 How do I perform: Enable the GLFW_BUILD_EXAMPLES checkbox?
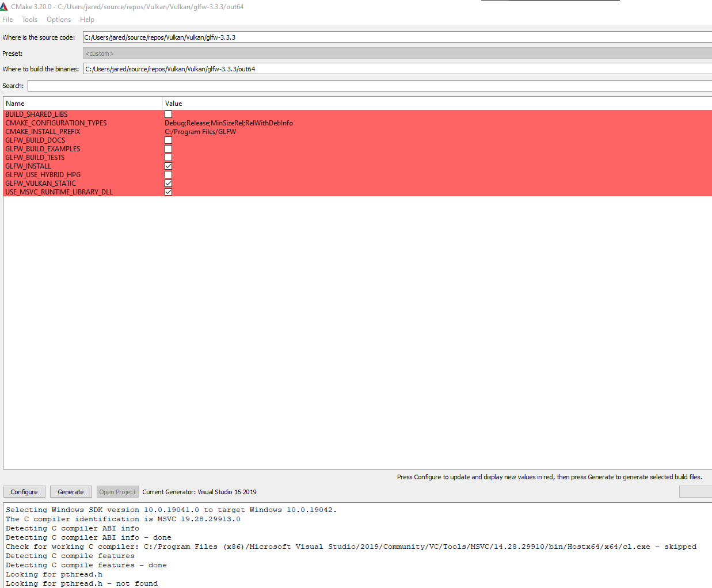[169, 149]
